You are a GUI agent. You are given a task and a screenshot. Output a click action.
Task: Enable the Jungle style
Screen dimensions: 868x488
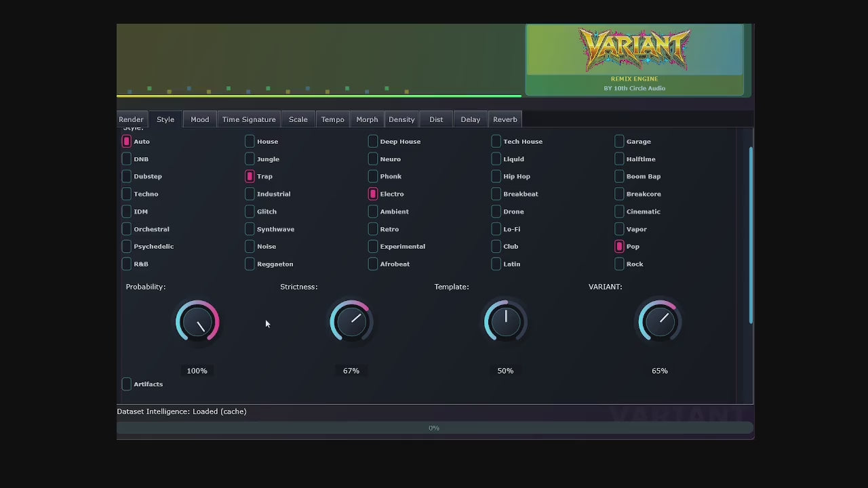tap(250, 159)
